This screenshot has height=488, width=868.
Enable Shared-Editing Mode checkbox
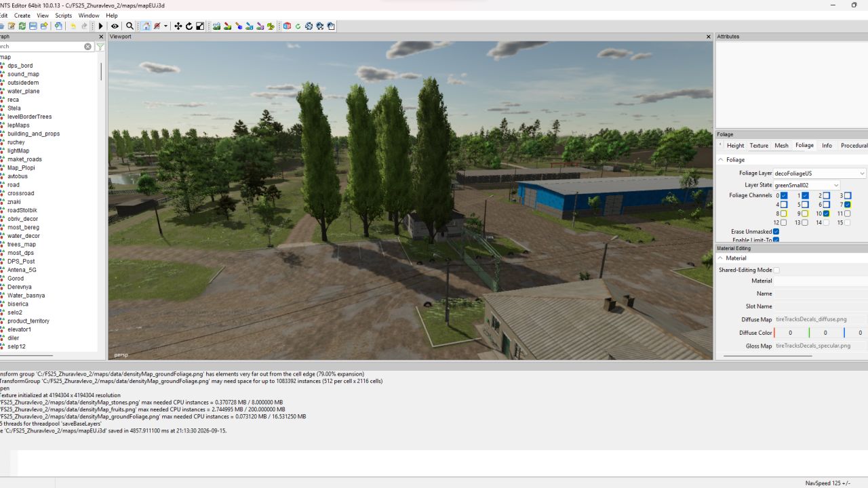(x=776, y=270)
